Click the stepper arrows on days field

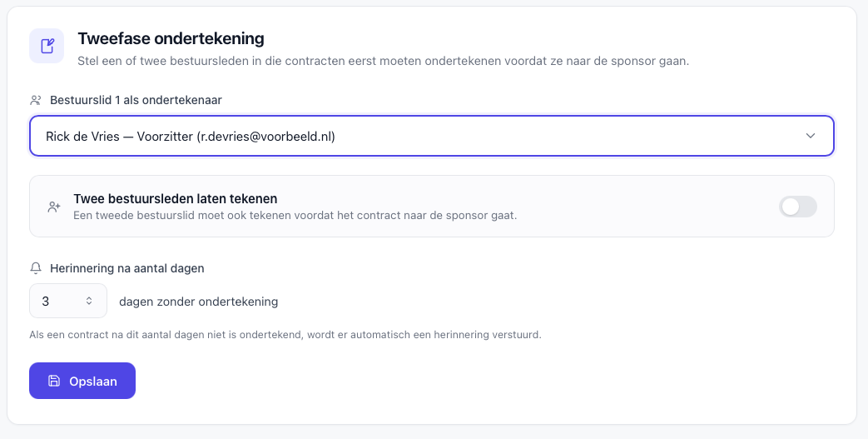(x=89, y=301)
